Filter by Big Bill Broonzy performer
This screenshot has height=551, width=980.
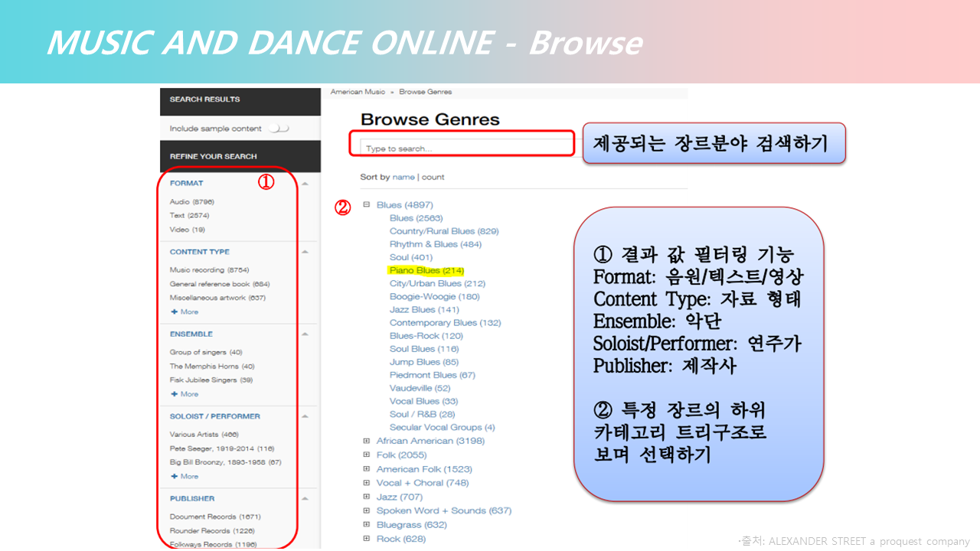(x=226, y=462)
